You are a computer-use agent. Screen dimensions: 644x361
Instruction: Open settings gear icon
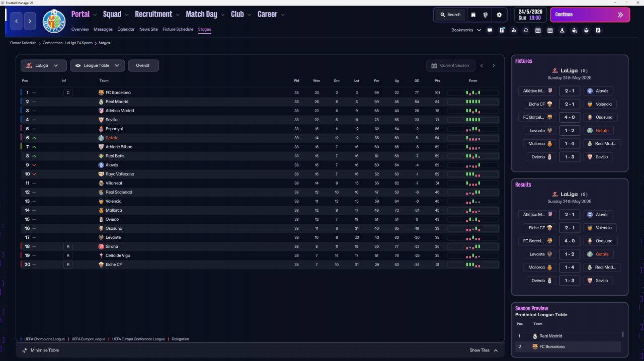point(499,15)
